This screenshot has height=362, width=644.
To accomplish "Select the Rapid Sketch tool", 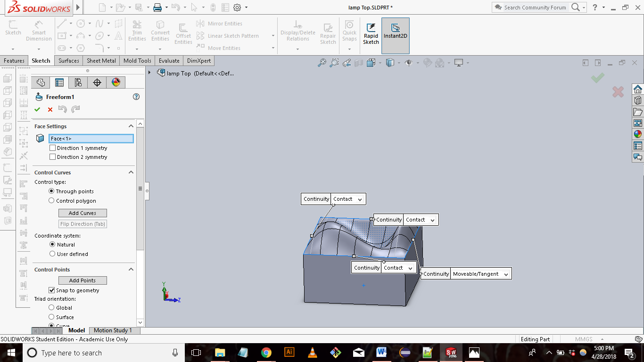I will coord(371,33).
